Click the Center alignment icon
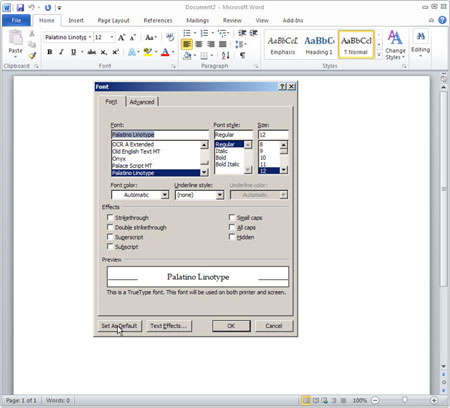This screenshot has height=408, width=450. tap(199, 44)
